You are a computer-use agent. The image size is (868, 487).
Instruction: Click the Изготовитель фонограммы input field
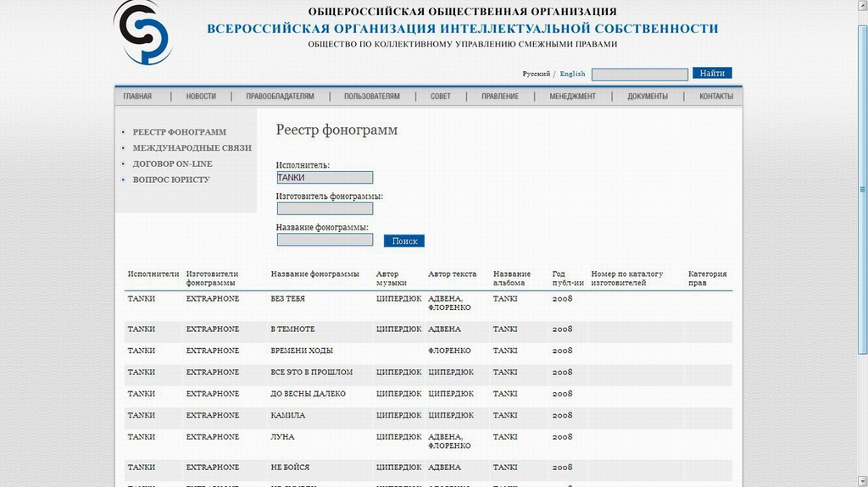(325, 208)
